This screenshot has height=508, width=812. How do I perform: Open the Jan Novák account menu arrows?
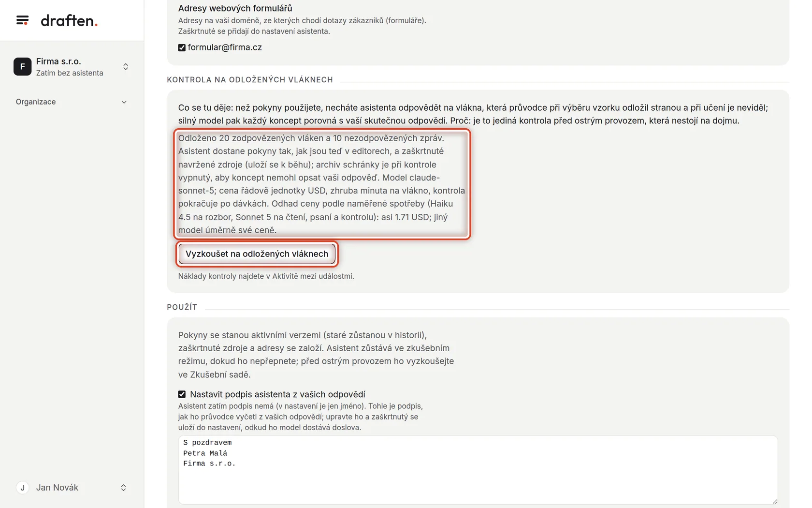[x=123, y=488]
